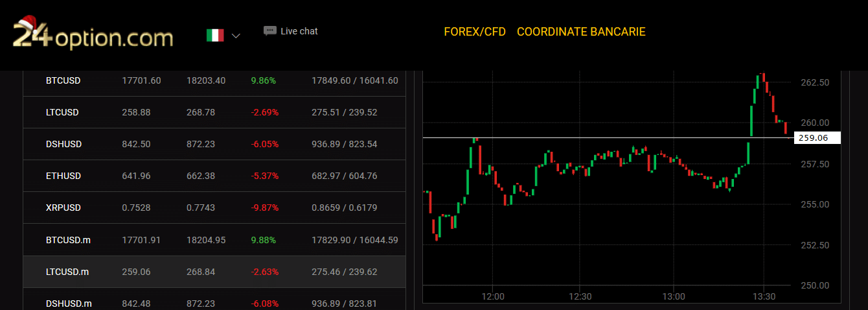Click the 12:00 time axis label

(493, 296)
